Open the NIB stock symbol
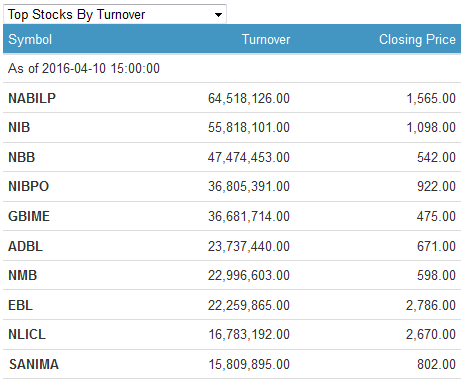The image size is (463, 380). point(19,127)
